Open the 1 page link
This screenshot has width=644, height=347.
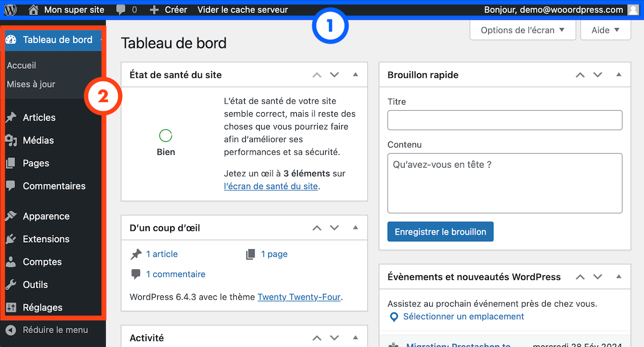point(274,254)
